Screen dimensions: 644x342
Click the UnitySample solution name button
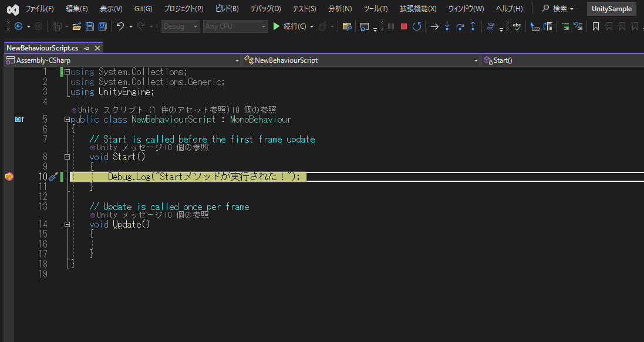click(612, 9)
